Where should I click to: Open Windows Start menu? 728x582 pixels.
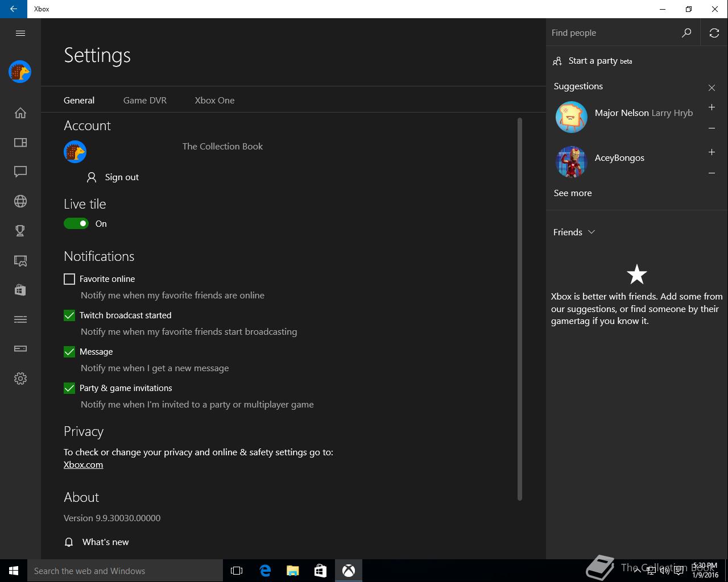(x=14, y=571)
